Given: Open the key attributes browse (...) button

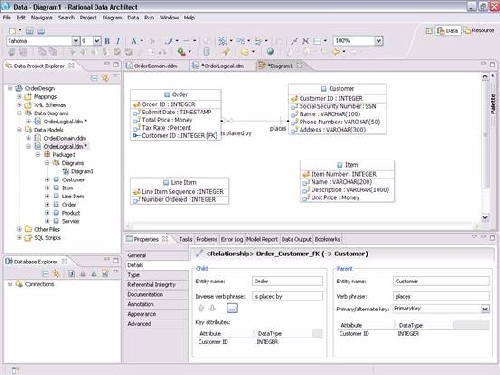Looking at the screenshot, I should (232, 308).
